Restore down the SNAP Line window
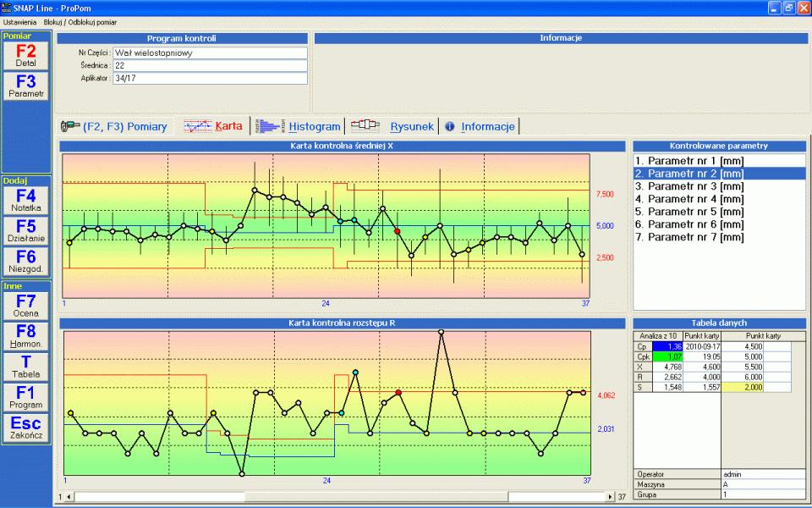Screen dimensions: 812x508 pyautogui.click(x=788, y=8)
